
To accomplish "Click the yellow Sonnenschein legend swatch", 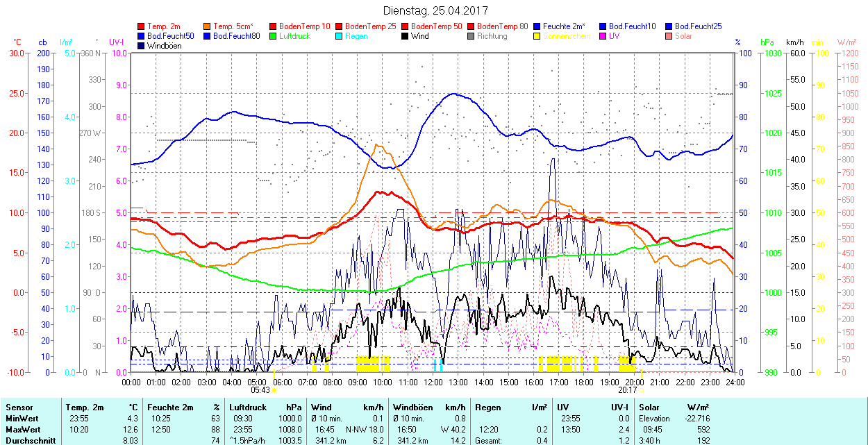I will (537, 36).
